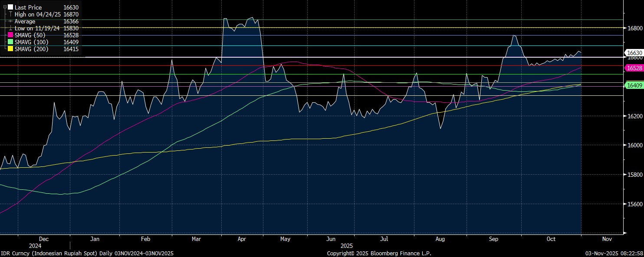644x257 pixels.
Task: Click the green SMAVG (100) legend swatch
Action: tap(10, 42)
